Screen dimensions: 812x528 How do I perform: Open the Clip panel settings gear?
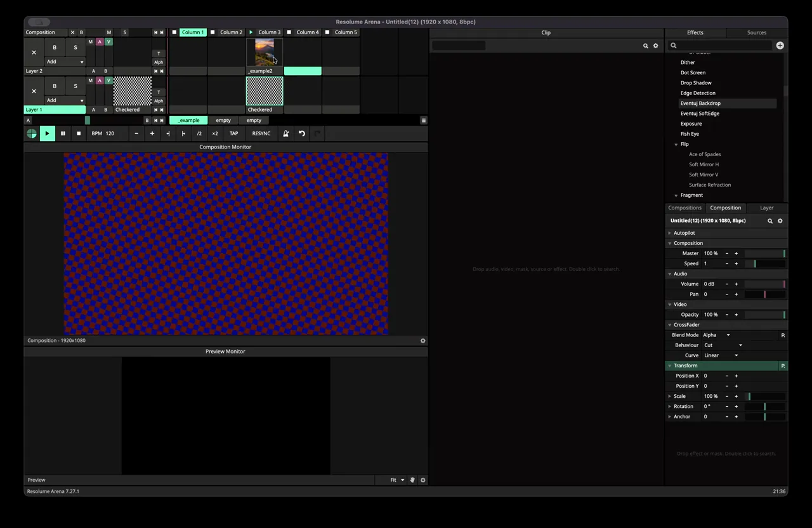656,46
